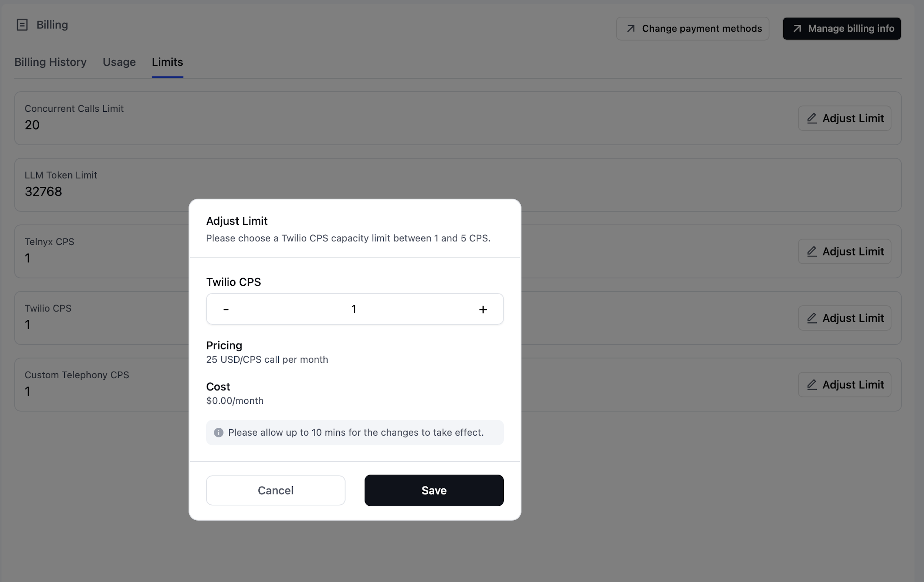Click the pencil icon on Concurrent Calls Adjust Limit
This screenshot has height=582, width=924.
click(812, 118)
